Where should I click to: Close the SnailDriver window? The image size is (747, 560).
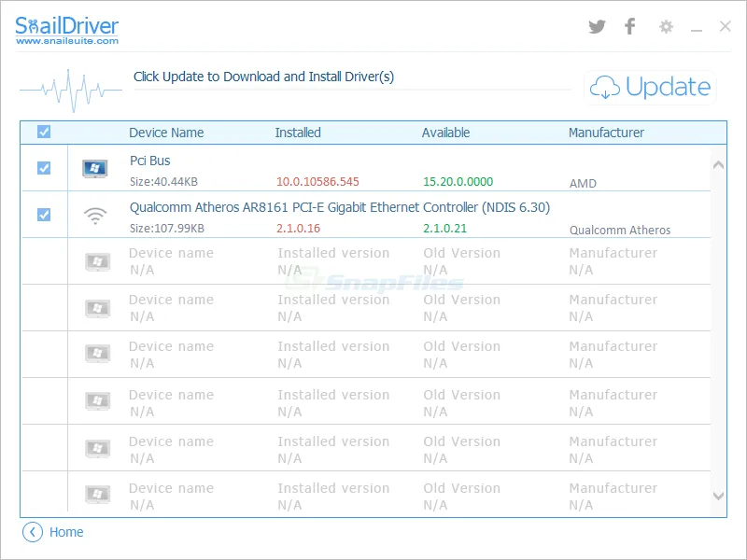pyautogui.click(x=726, y=26)
